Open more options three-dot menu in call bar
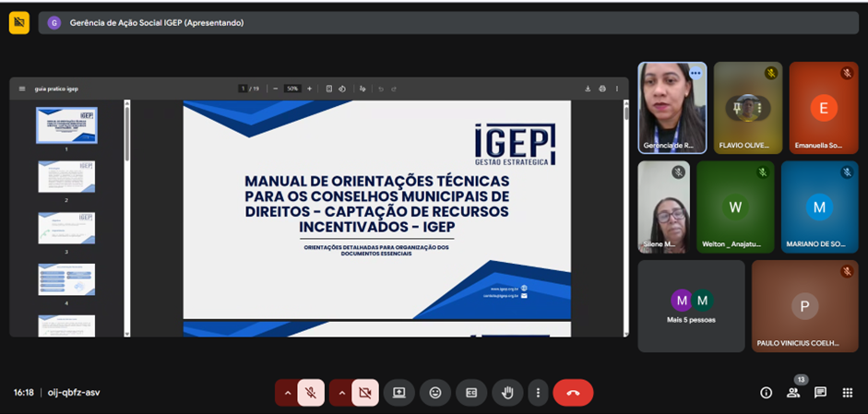This screenshot has width=868, height=414. pos(537,392)
